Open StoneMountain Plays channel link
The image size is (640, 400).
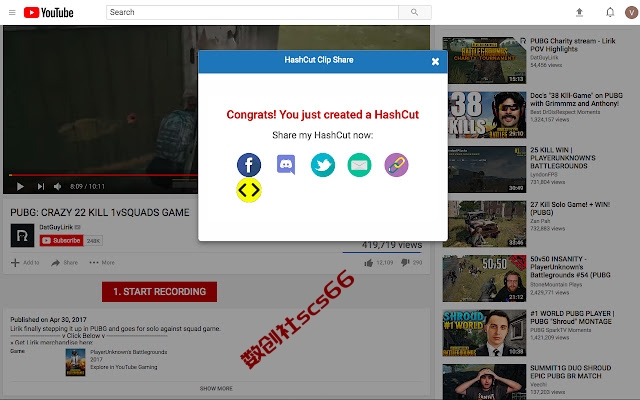[556, 284]
